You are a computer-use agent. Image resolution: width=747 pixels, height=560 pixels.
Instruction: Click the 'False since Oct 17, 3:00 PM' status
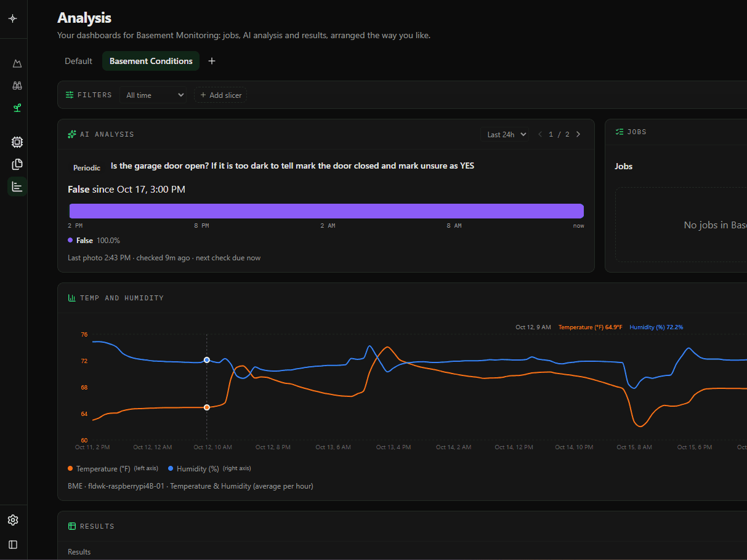[x=126, y=190]
